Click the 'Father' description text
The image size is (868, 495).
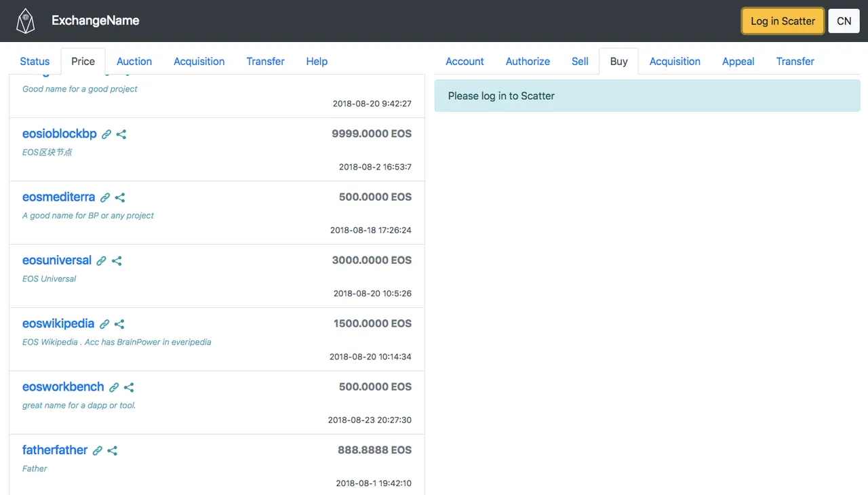tap(35, 469)
